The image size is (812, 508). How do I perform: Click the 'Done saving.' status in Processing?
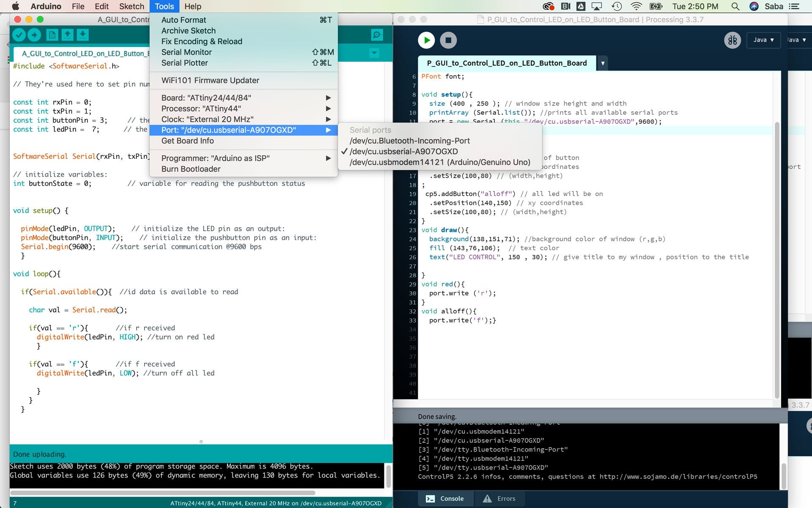437,417
